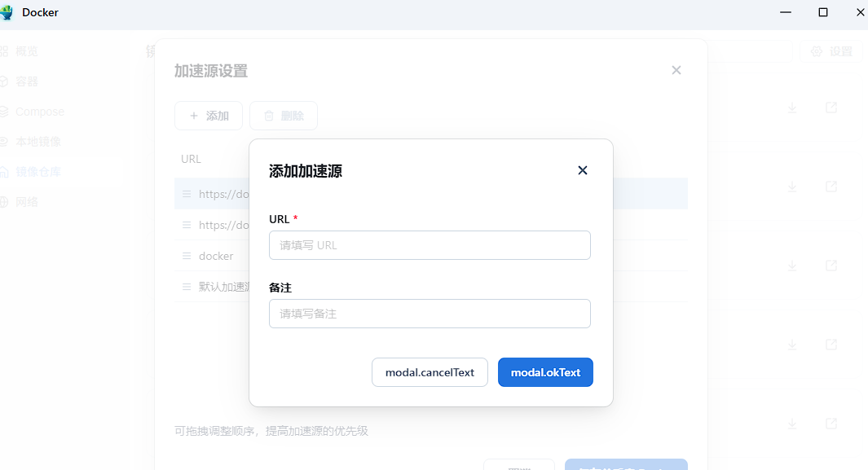868x470 pixels.
Task: Click a download icon in the right column
Action: click(791, 107)
